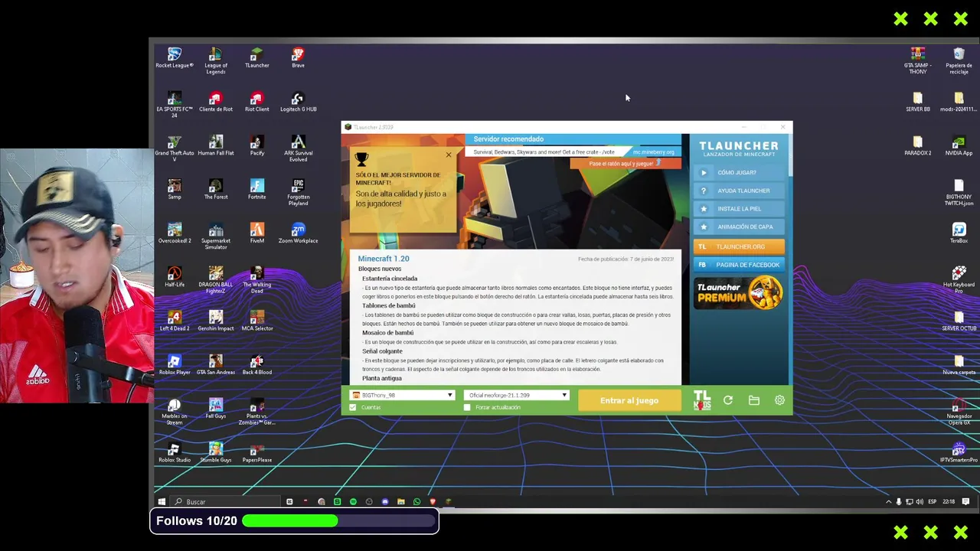Open the game folder icon
The height and width of the screenshot is (551, 980).
coord(754,400)
